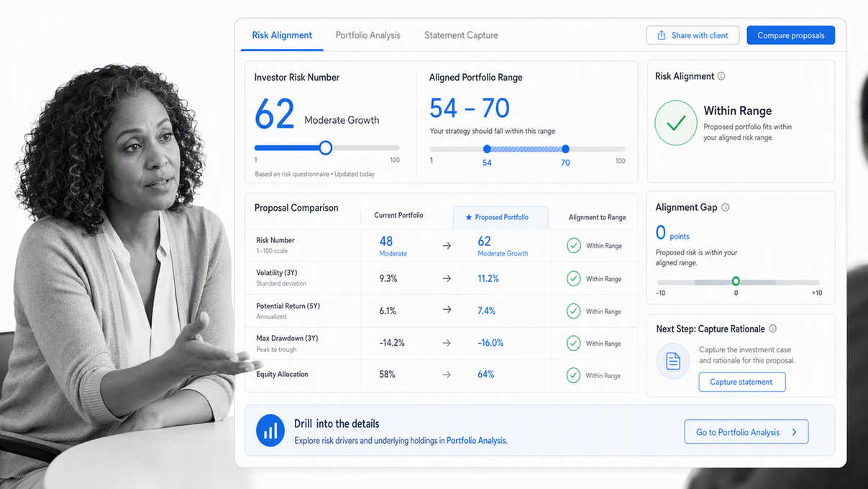This screenshot has width=868, height=489.
Task: Click the star icon on Proposed Portfolio
Action: pyautogui.click(x=469, y=217)
